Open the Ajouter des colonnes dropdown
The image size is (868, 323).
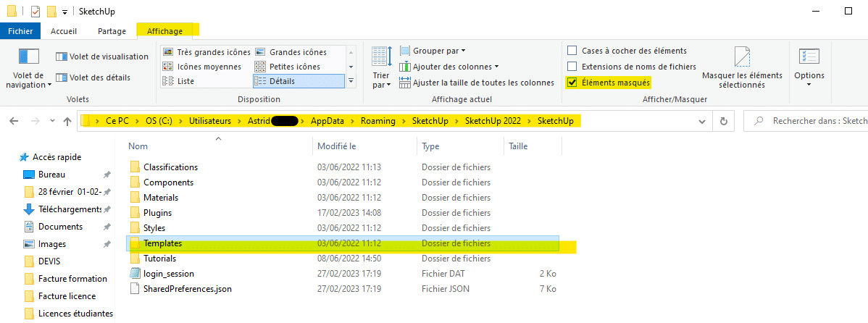pyautogui.click(x=449, y=67)
